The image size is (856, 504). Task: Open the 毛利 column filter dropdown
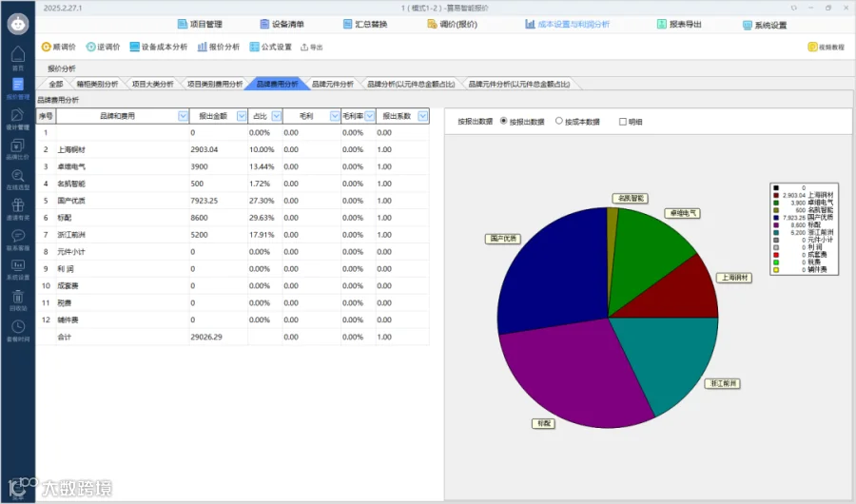pyautogui.click(x=335, y=116)
